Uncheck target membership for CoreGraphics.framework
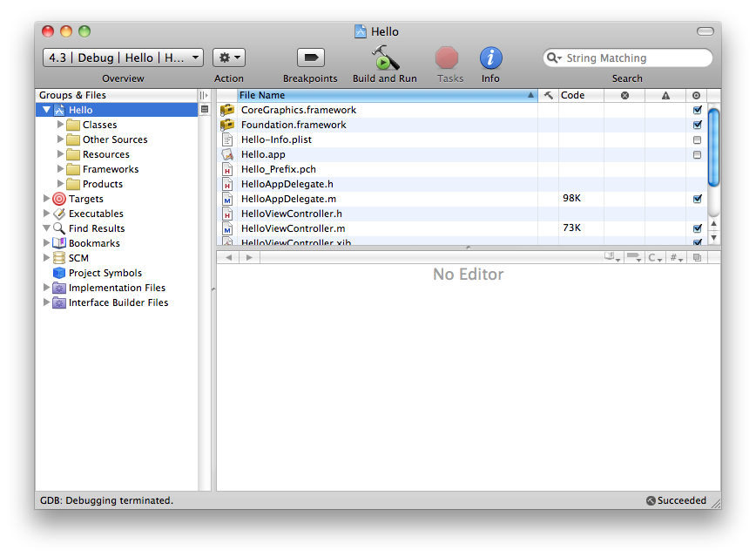Screen dimensions: 756x557 [x=697, y=110]
